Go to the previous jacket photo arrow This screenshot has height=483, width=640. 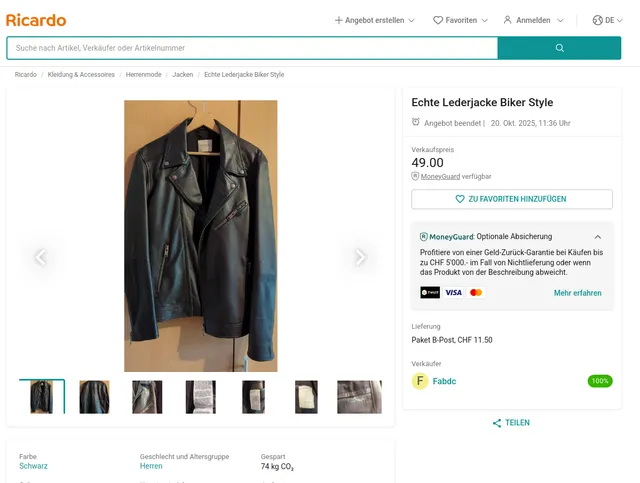coord(41,257)
